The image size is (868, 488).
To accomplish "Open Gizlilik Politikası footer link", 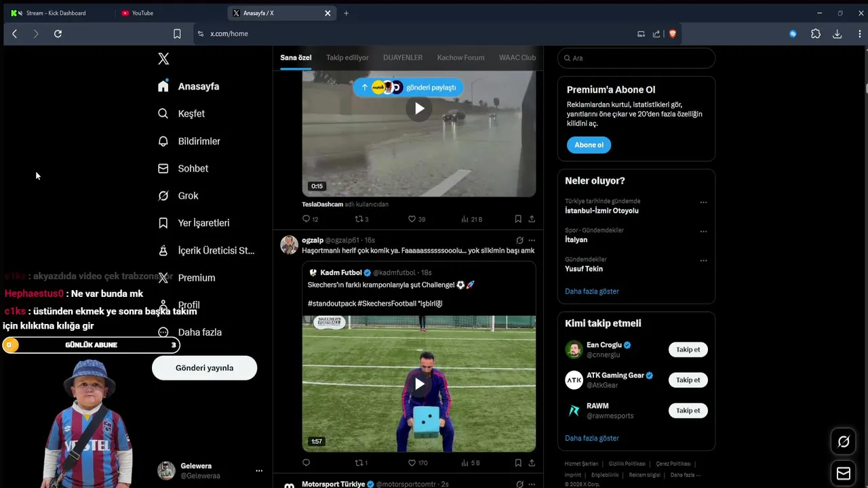I will (627, 464).
